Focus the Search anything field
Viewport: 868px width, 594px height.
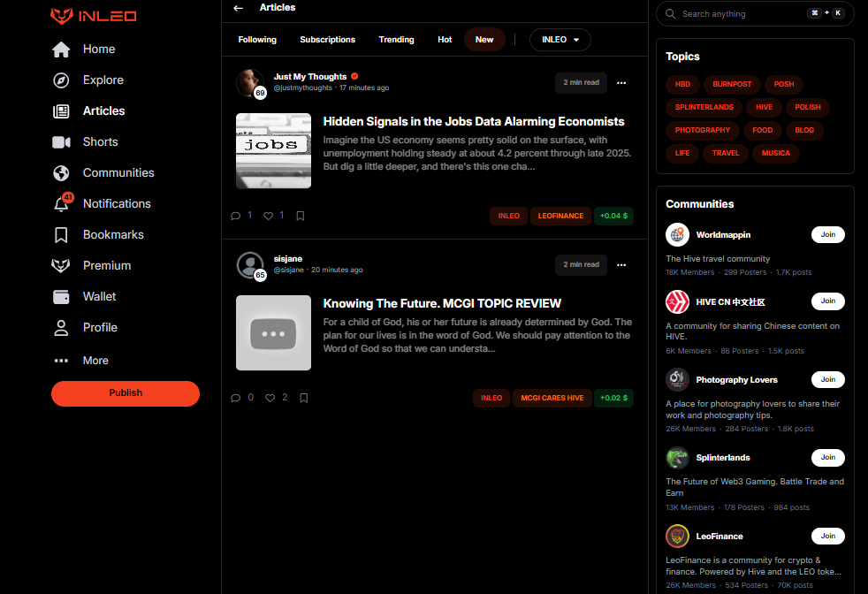pyautogui.click(x=741, y=14)
